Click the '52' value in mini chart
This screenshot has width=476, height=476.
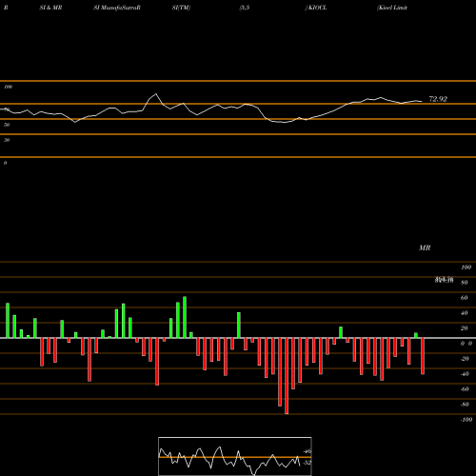coord(307,463)
